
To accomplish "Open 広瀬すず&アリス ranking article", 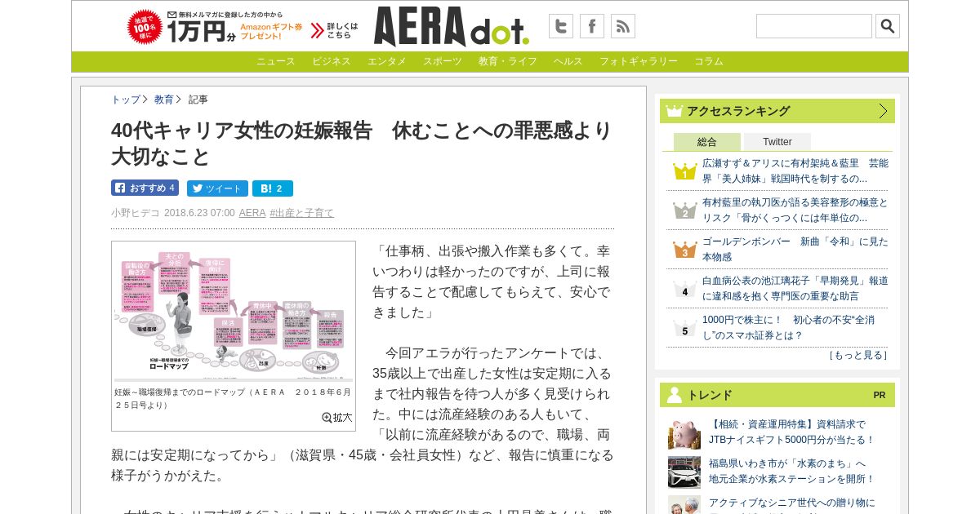I will (795, 171).
